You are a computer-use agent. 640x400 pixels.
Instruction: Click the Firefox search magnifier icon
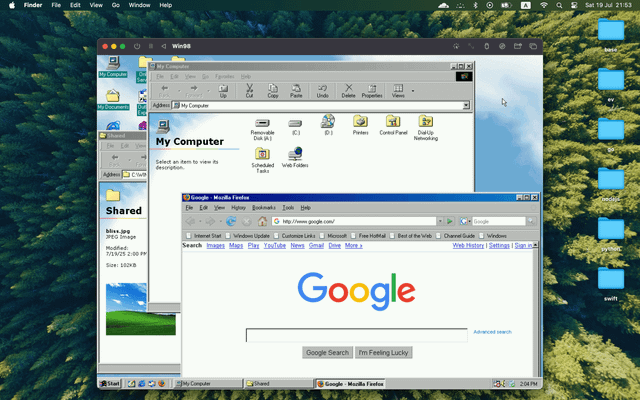pos(531,221)
